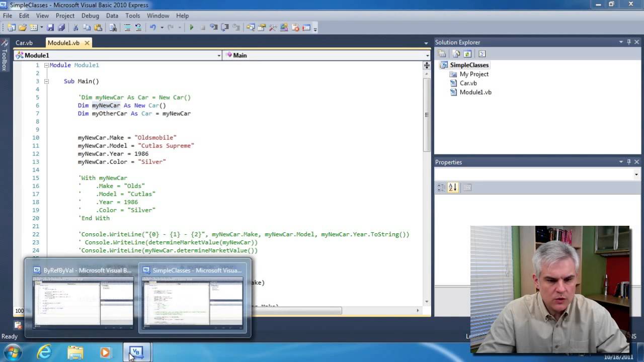Switch Properties panel to Alphabetical view
The height and width of the screenshot is (362, 644).
pyautogui.click(x=453, y=188)
